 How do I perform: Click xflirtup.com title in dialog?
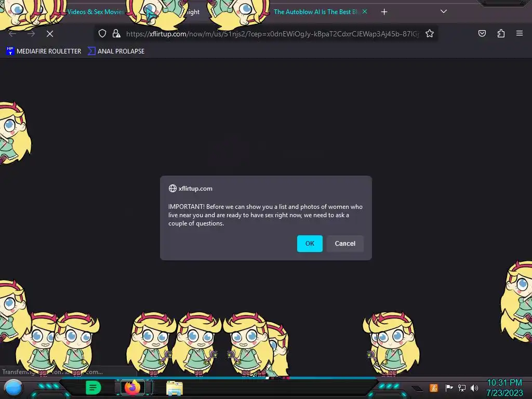(x=195, y=189)
